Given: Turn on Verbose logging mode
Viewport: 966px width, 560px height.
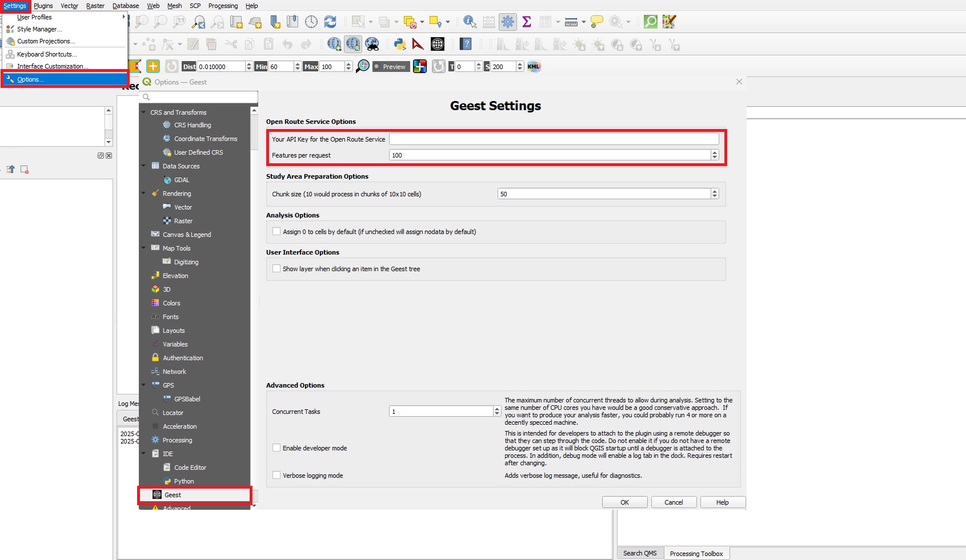Looking at the screenshot, I should pyautogui.click(x=276, y=476).
